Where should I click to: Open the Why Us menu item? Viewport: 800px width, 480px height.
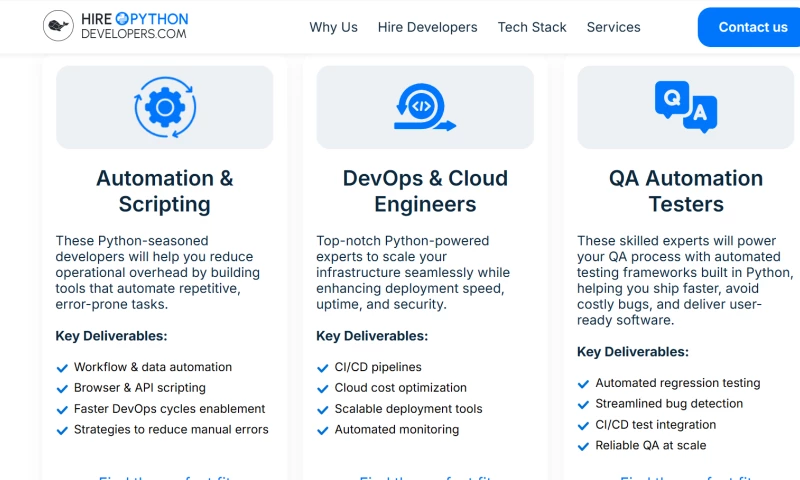(333, 27)
